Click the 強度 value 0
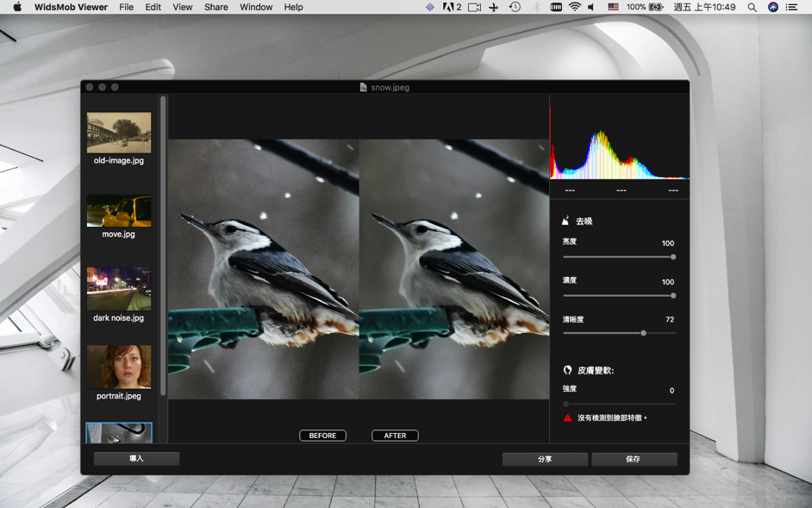 pyautogui.click(x=672, y=391)
